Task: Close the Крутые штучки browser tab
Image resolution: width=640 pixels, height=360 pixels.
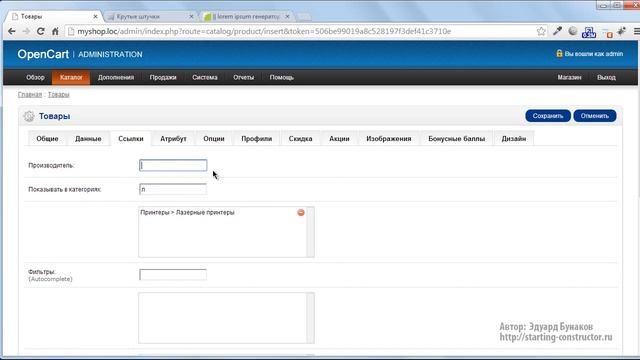Action: click(191, 17)
